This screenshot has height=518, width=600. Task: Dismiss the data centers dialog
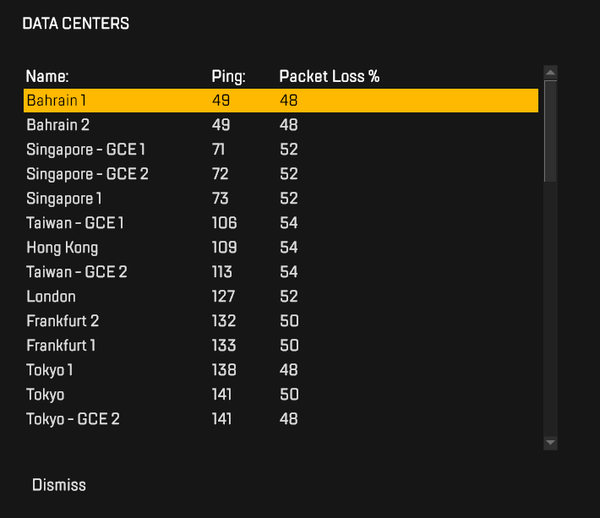[59, 485]
